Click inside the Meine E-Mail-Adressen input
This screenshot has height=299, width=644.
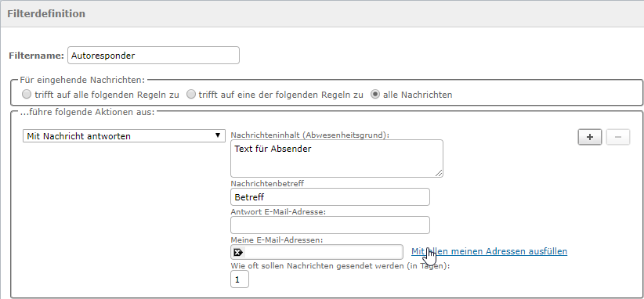click(317, 252)
